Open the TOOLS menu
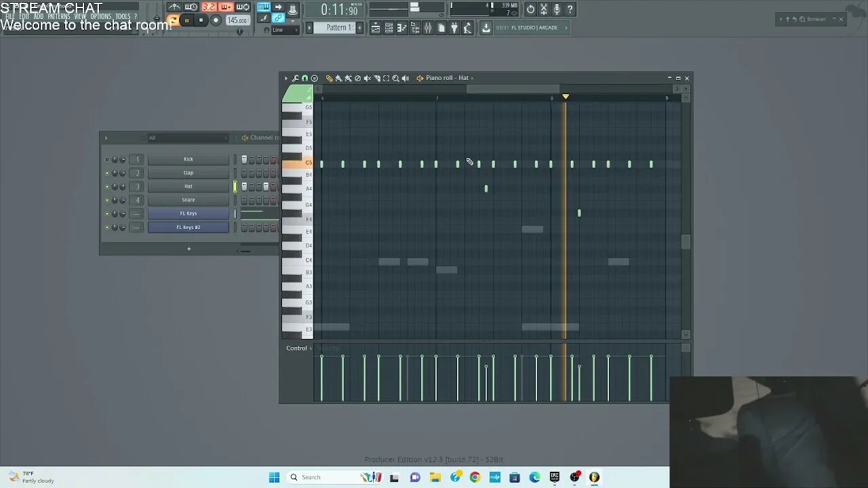 click(x=123, y=16)
